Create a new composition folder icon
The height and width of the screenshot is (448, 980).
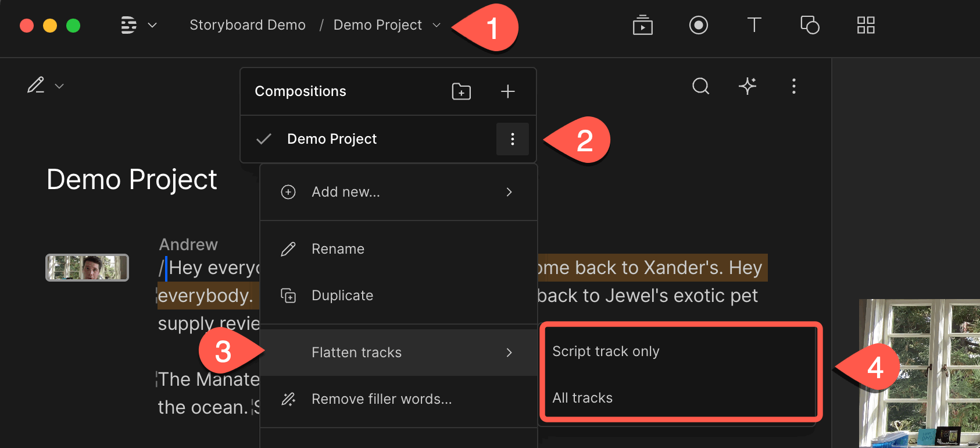tap(461, 91)
